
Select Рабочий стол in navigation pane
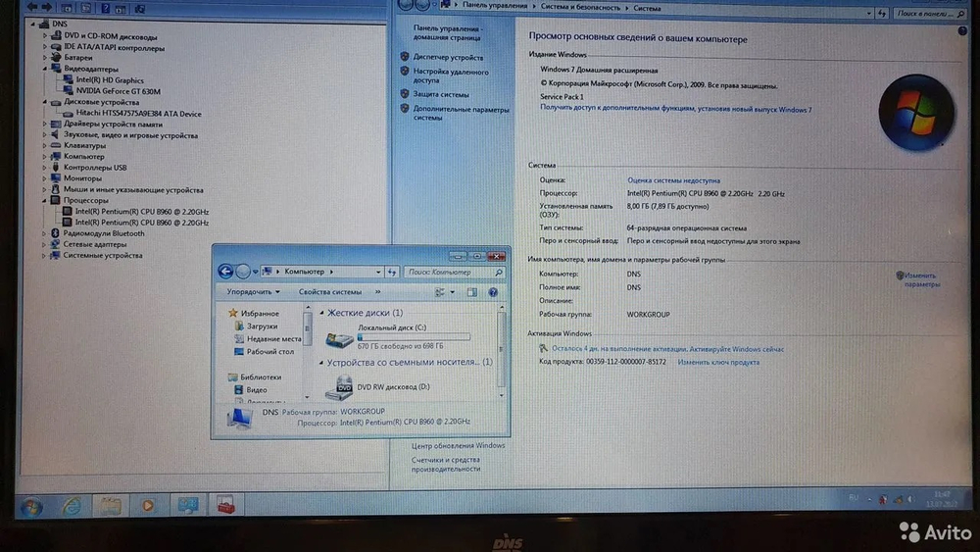pyautogui.click(x=270, y=352)
